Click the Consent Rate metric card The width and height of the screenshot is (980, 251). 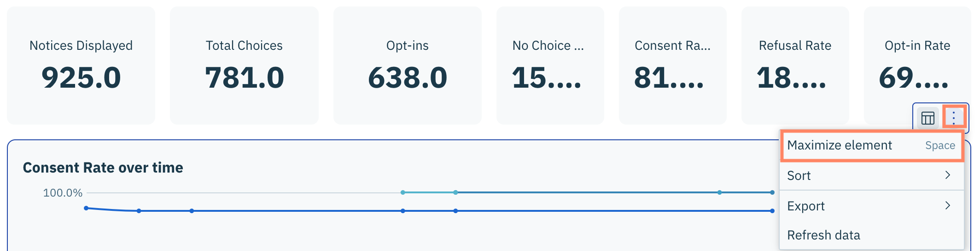[672, 66]
